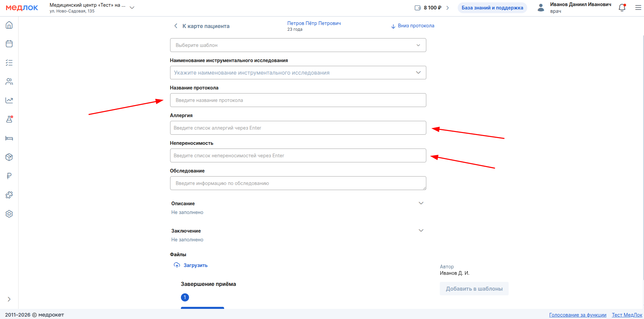The width and height of the screenshot is (644, 319).
Task: Open the home icon in sidebar
Action: click(x=9, y=25)
